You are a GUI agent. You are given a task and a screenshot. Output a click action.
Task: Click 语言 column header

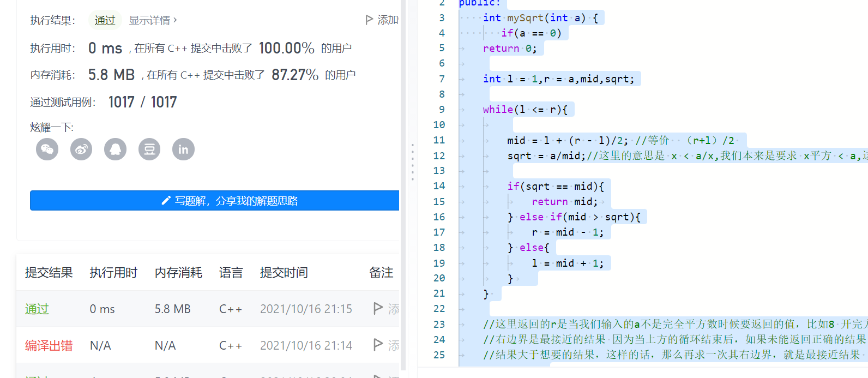click(x=231, y=272)
